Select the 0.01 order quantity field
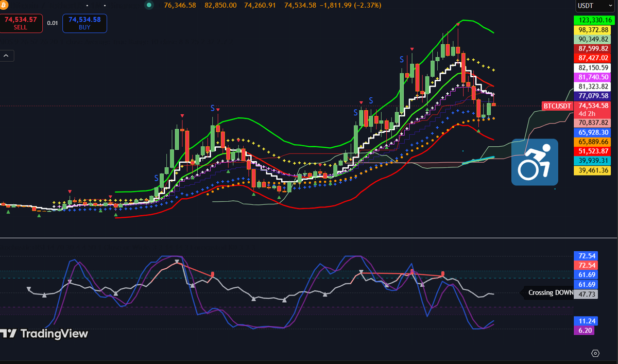Viewport: 618px width, 364px height. (52, 23)
